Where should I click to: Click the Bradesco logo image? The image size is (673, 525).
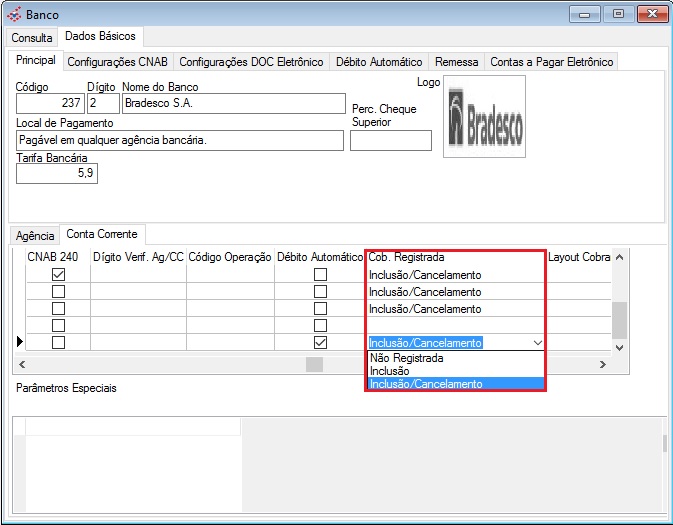tap(484, 116)
